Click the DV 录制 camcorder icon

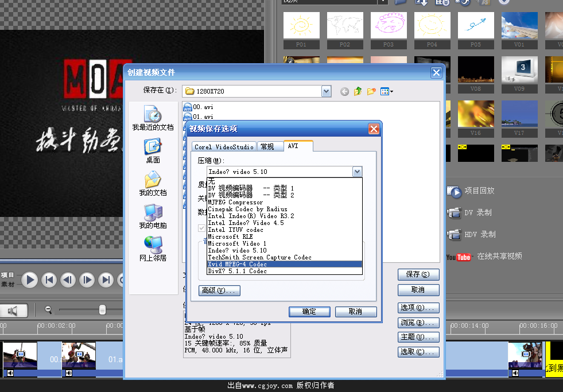454,213
